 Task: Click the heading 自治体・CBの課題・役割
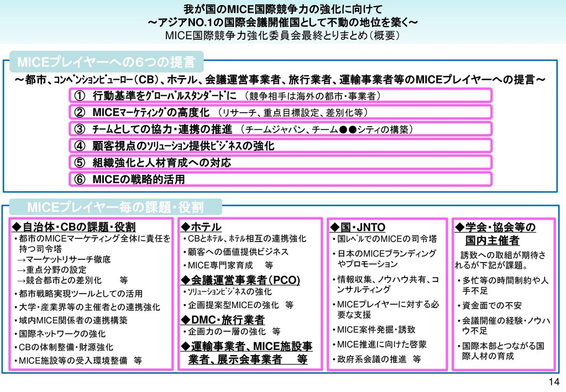pyautogui.click(x=74, y=227)
